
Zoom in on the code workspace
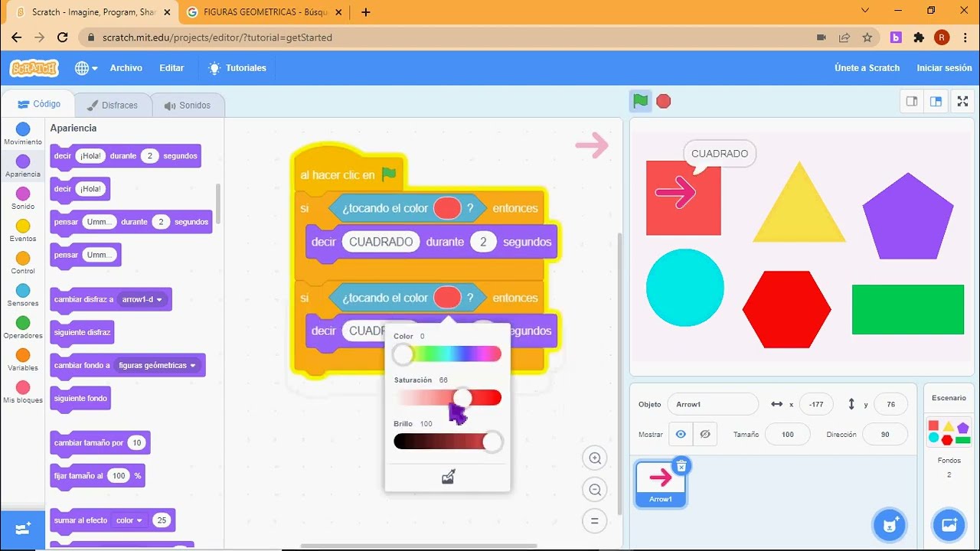coord(594,458)
